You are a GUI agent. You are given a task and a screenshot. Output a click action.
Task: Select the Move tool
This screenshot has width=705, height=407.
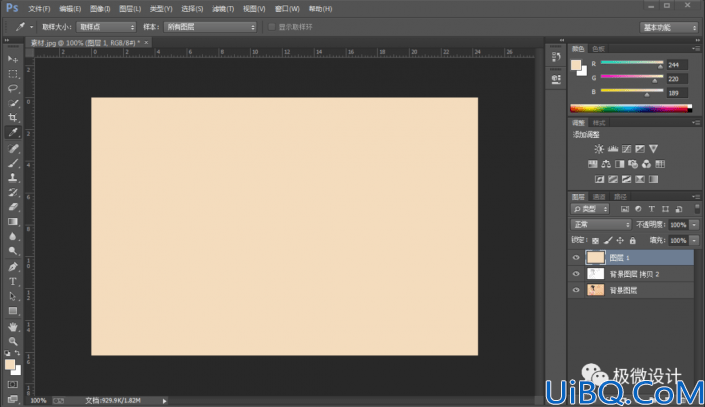(13, 59)
